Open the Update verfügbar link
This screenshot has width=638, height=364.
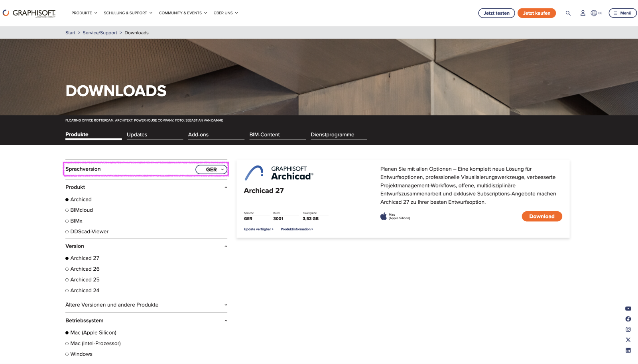pos(258,229)
